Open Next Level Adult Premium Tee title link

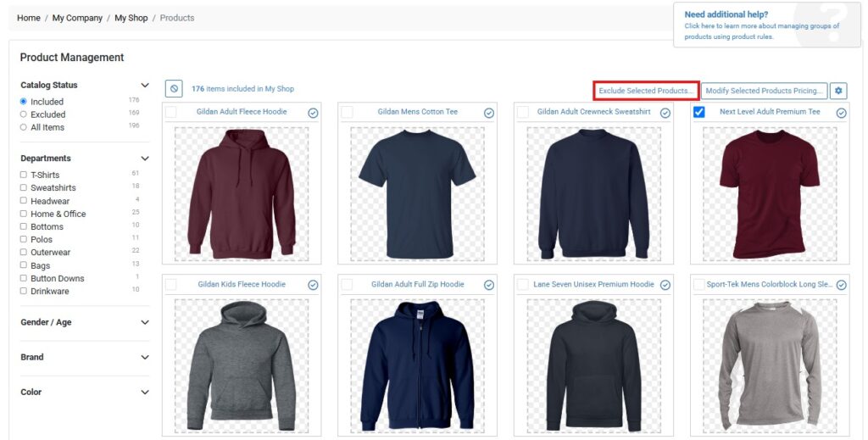(x=770, y=112)
